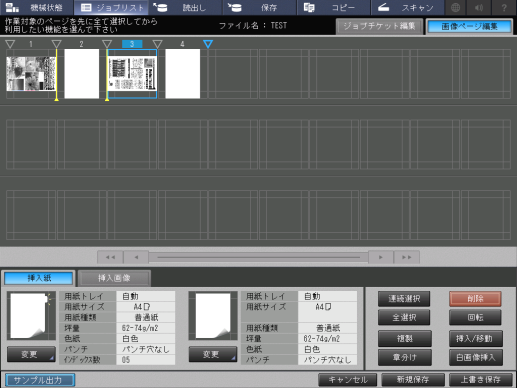Viewport: 517px width, 388px height.
Task: Jump to first page with double-left arrow
Action: click(110, 257)
